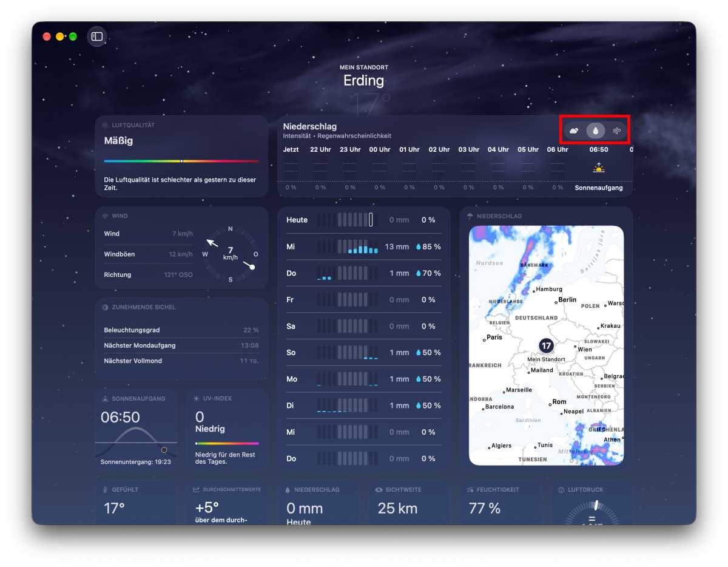Select the 02 Uhr hourly column
The height and width of the screenshot is (567, 728).
[439, 168]
